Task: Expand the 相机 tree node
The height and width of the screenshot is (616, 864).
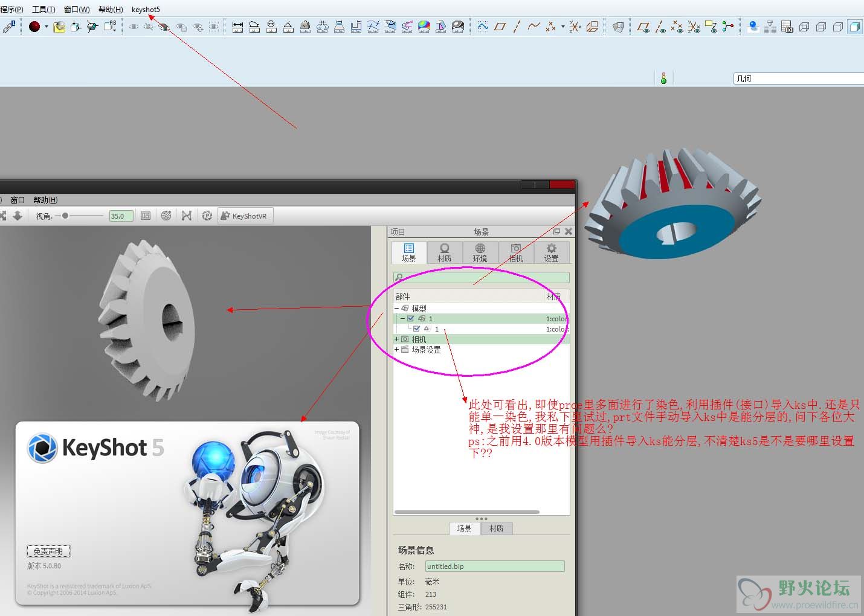Action: pos(397,339)
